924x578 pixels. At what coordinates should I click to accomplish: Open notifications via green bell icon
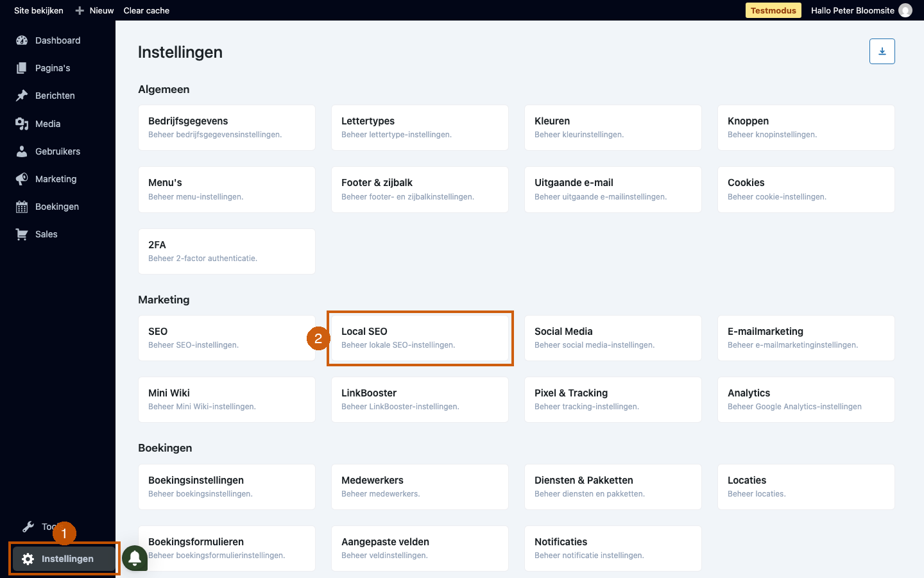[135, 558]
